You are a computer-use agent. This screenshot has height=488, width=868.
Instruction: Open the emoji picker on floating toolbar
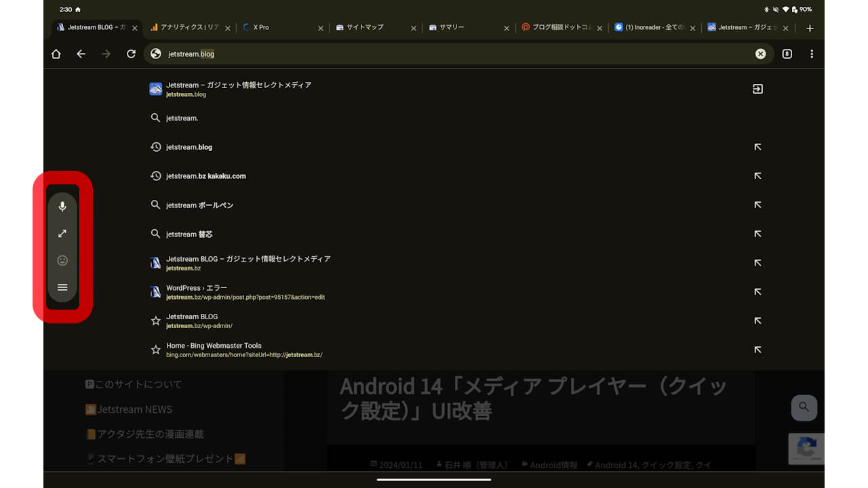pos(62,260)
